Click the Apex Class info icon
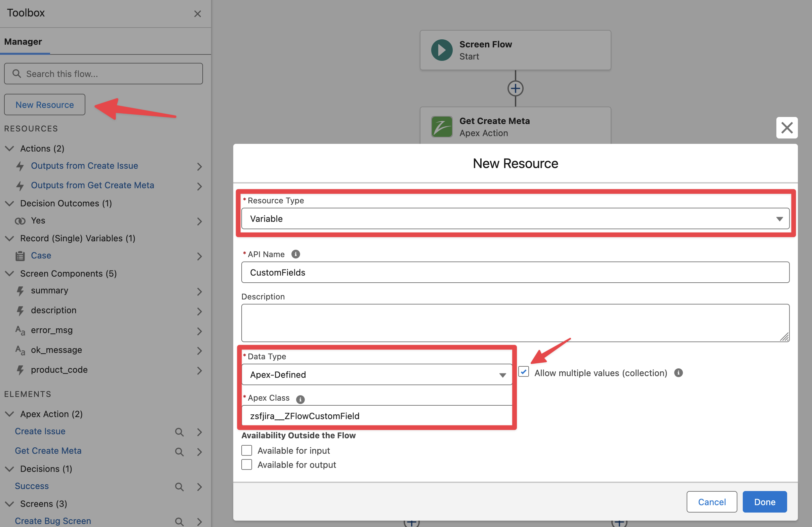 300,399
